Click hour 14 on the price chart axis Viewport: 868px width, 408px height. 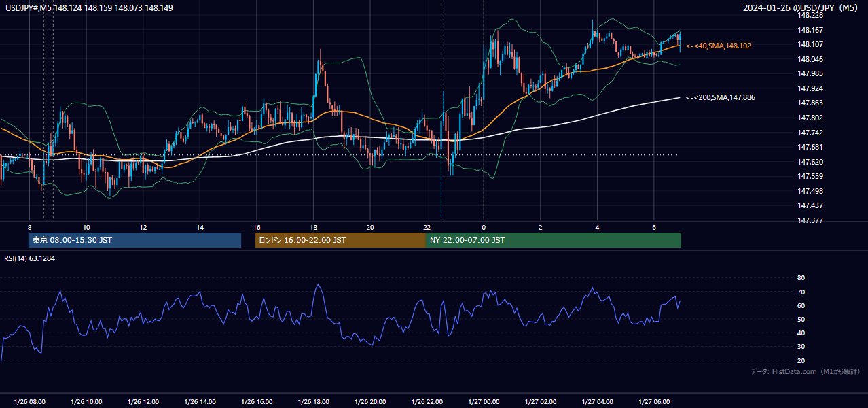200,227
